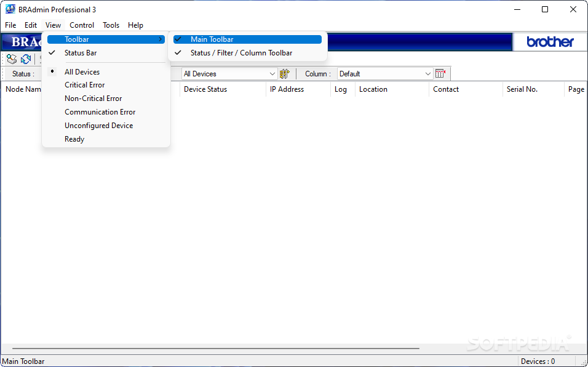
Task: Click the search devices toolbar icon
Action: [x=12, y=59]
